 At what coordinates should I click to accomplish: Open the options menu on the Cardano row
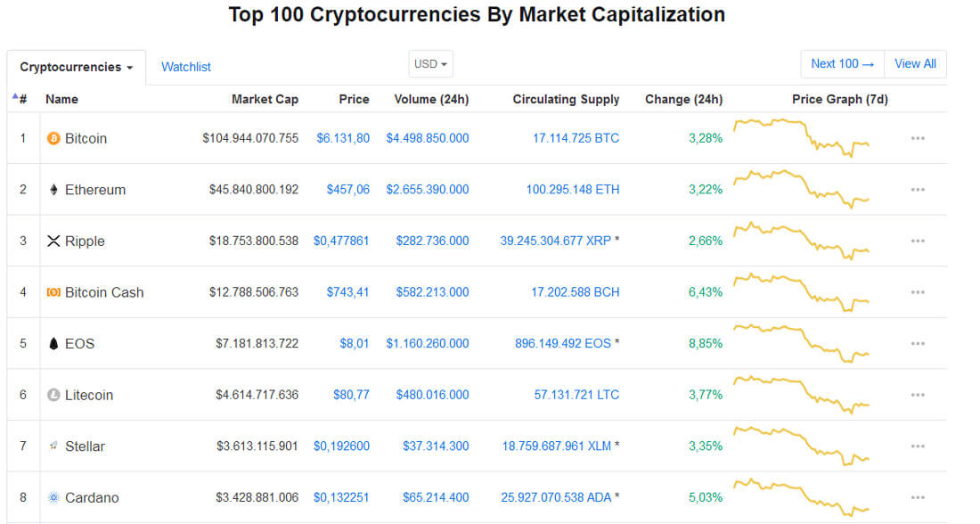click(x=918, y=497)
